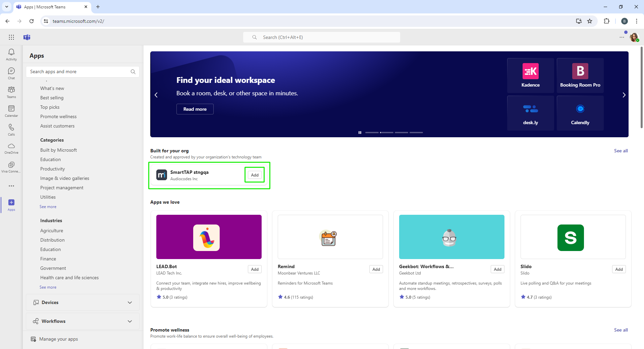Open a new browser tab

98,7
